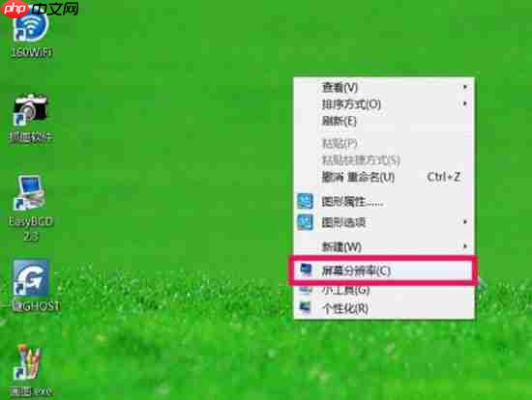The image size is (532, 400).
Task: Expand the 图形选项 submenu arrow
Action: click(465, 222)
